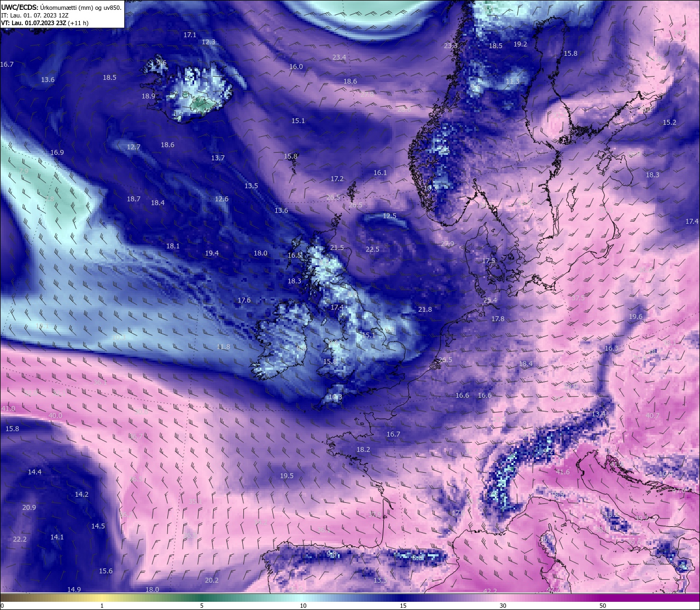The height and width of the screenshot is (610, 700).
Task: Click the VT: Lau. 01.07.2023 23Z line
Action: 45,23
